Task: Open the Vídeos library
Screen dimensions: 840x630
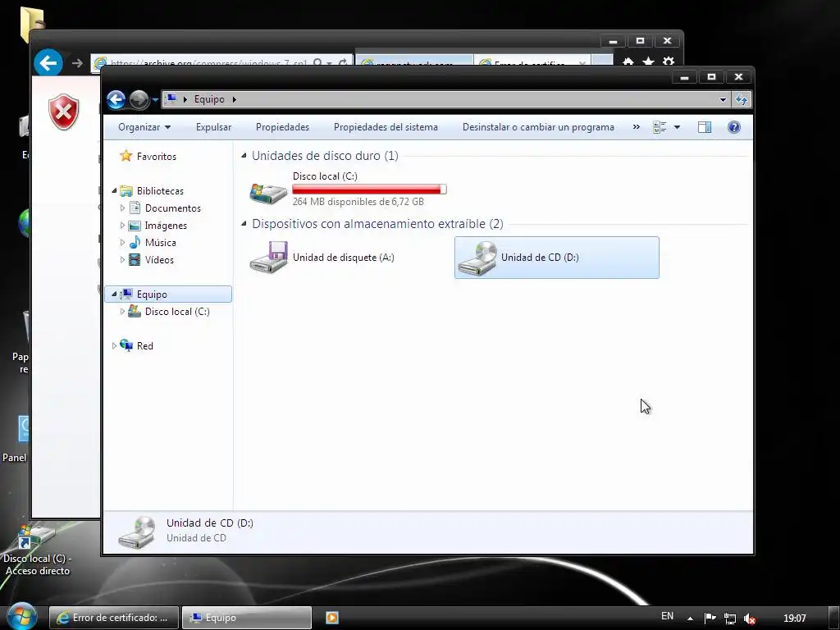Action: 159,260
